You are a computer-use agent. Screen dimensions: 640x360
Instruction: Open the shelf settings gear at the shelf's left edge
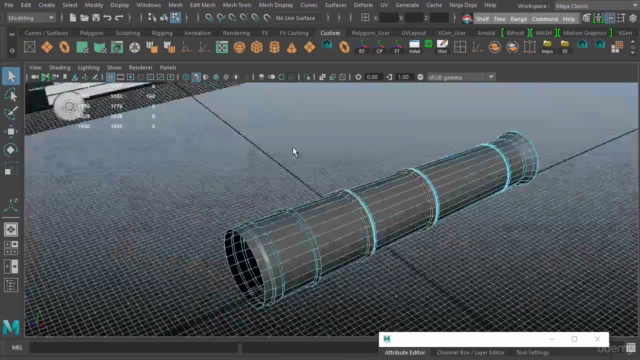pos(12,51)
